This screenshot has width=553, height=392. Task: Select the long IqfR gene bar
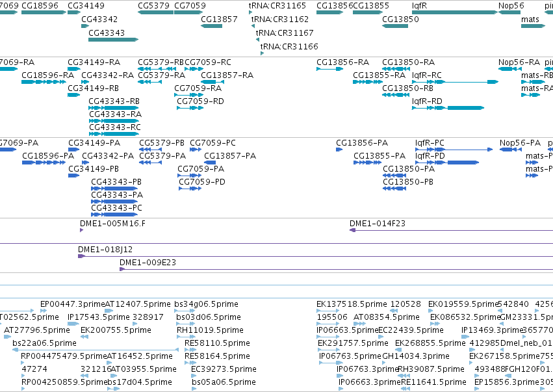pyautogui.click(x=455, y=12)
